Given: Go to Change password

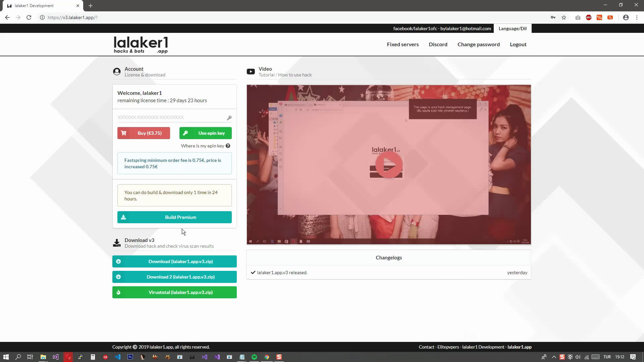Looking at the screenshot, I should point(478,44).
